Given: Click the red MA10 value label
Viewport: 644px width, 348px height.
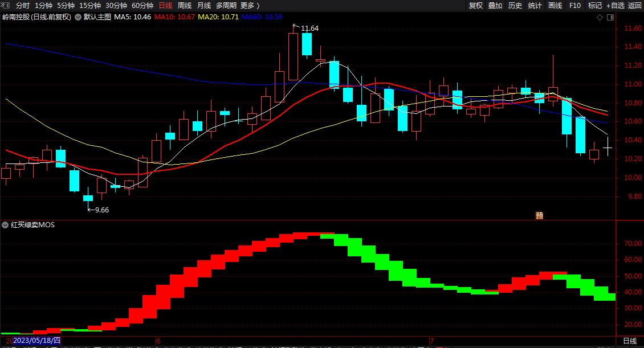Looking at the screenshot, I should point(174,17).
